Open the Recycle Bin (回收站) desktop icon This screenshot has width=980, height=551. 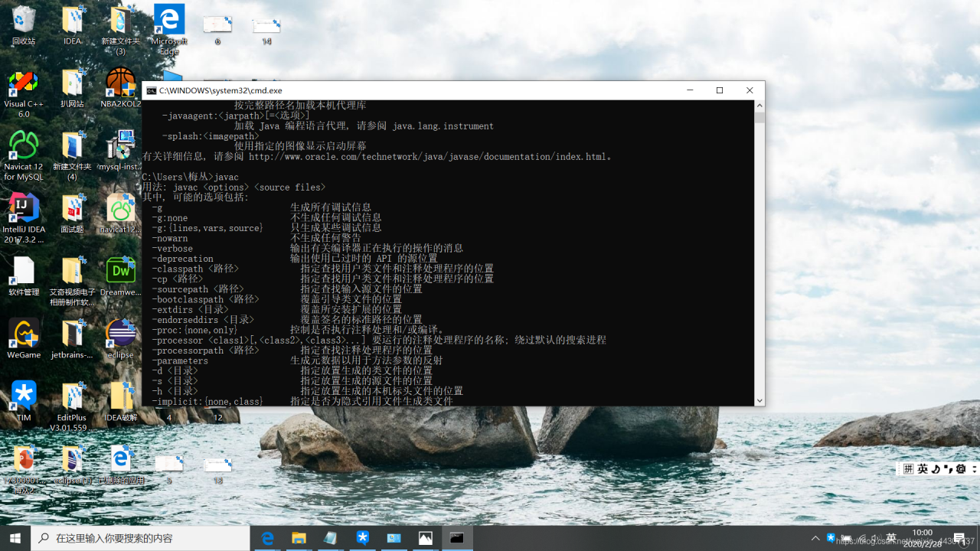click(x=24, y=25)
